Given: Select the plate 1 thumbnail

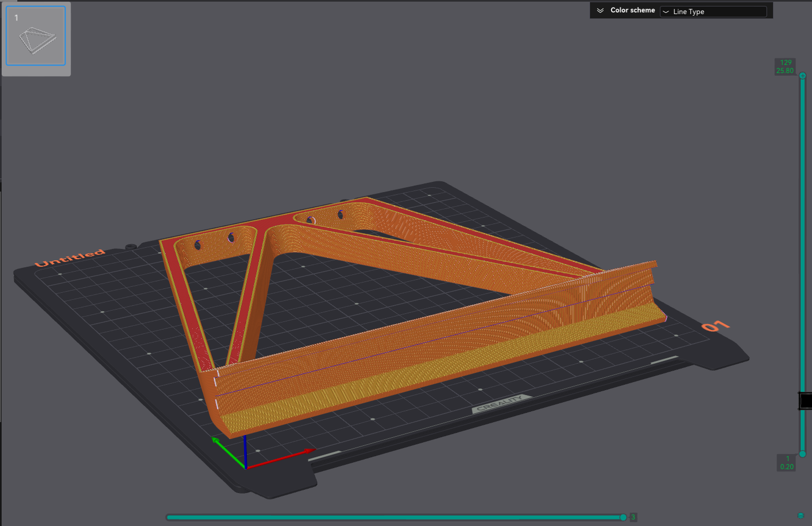Looking at the screenshot, I should tap(35, 36).
